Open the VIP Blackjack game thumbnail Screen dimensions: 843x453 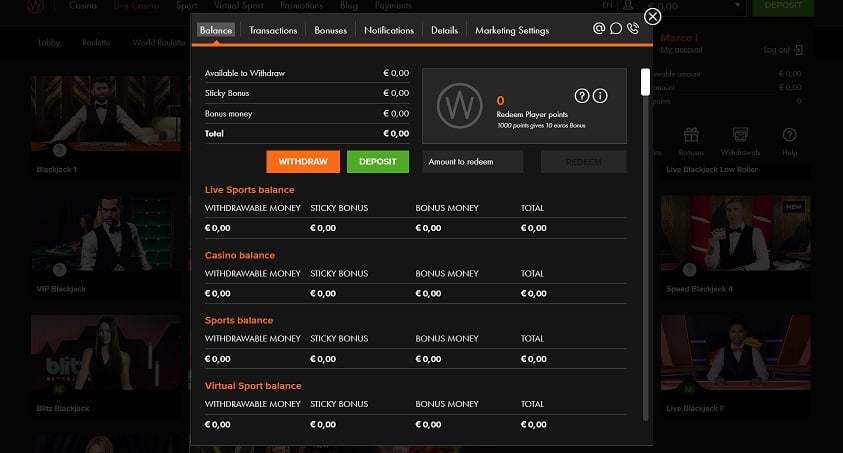[x=106, y=233]
